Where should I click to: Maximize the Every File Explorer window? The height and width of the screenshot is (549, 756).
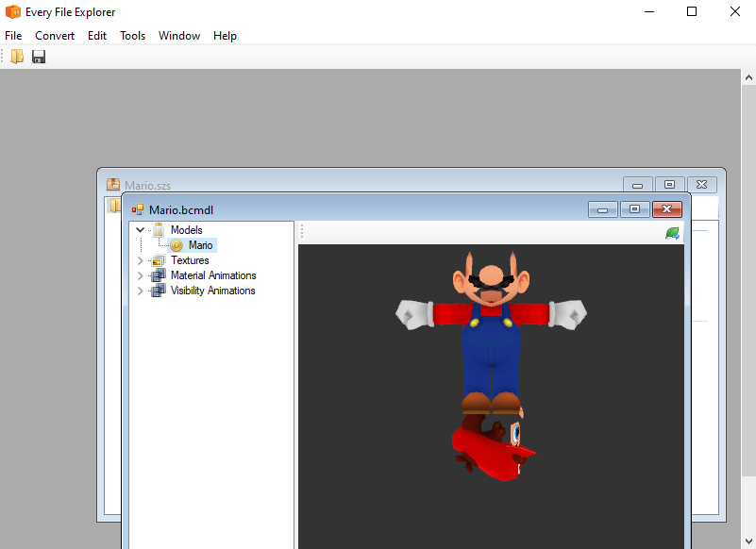pos(692,11)
